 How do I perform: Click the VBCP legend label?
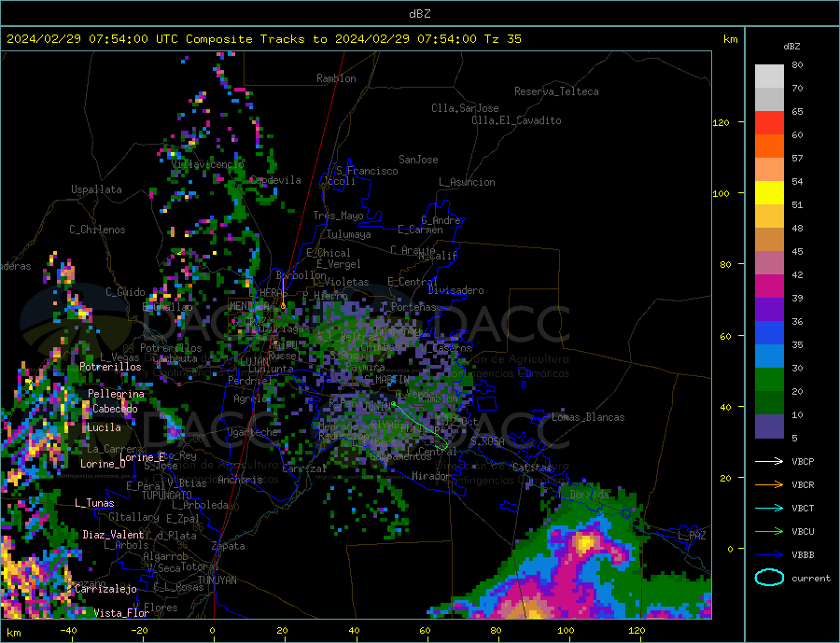coord(803,461)
